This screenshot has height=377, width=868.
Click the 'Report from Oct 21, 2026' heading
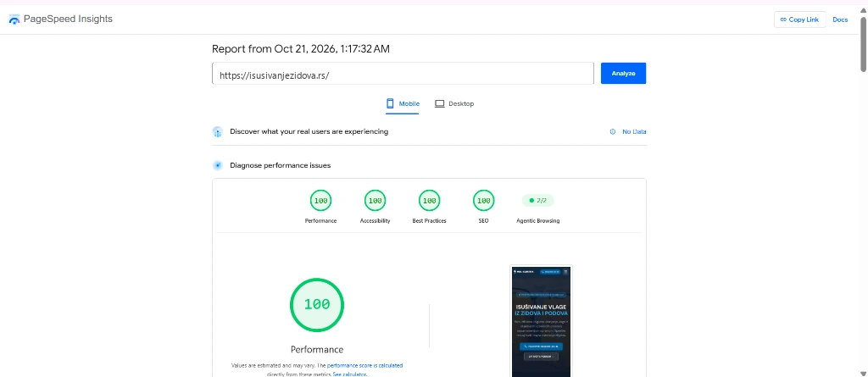click(301, 49)
